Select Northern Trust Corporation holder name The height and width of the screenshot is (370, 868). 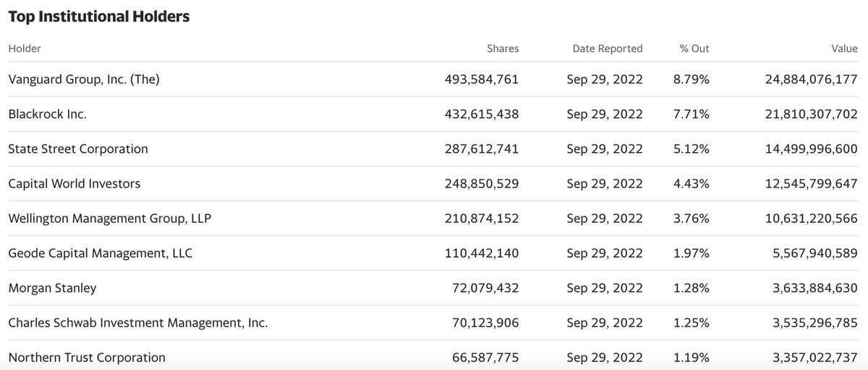point(87,358)
